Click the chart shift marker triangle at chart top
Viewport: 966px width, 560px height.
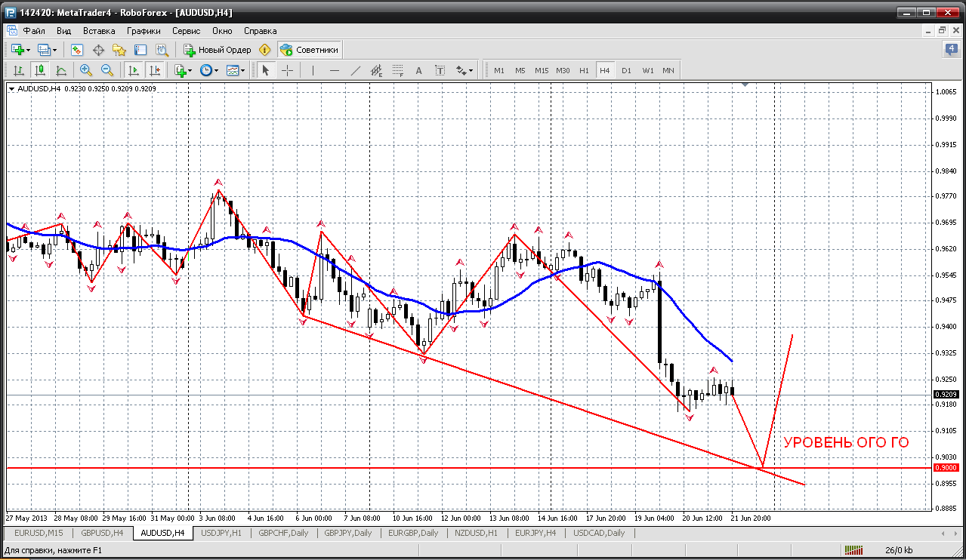(x=745, y=85)
